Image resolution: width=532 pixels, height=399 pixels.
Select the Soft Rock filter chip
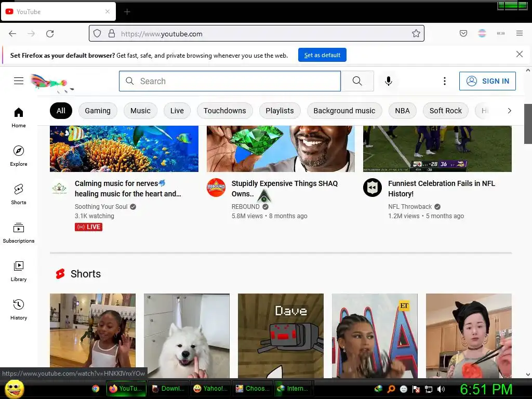445,111
